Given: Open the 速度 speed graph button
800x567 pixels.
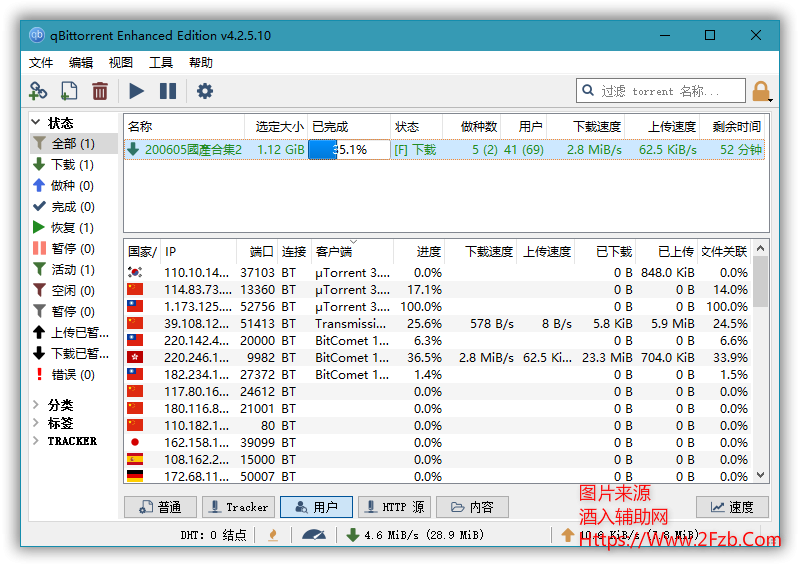Looking at the screenshot, I should (x=732, y=507).
